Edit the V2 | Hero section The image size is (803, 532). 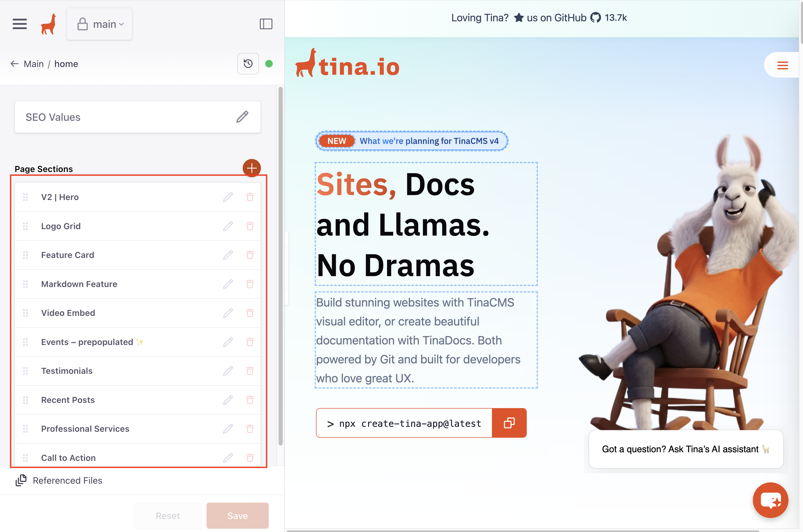coord(228,197)
